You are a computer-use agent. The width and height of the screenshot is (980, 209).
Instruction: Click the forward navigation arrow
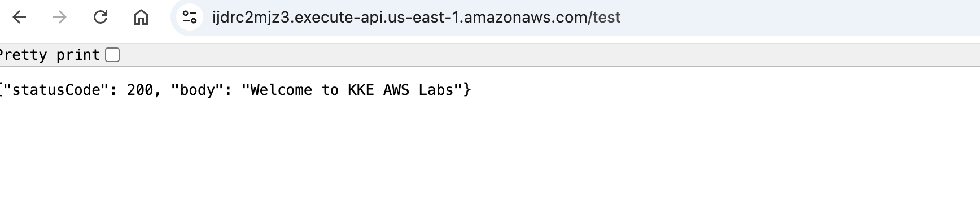tap(59, 18)
